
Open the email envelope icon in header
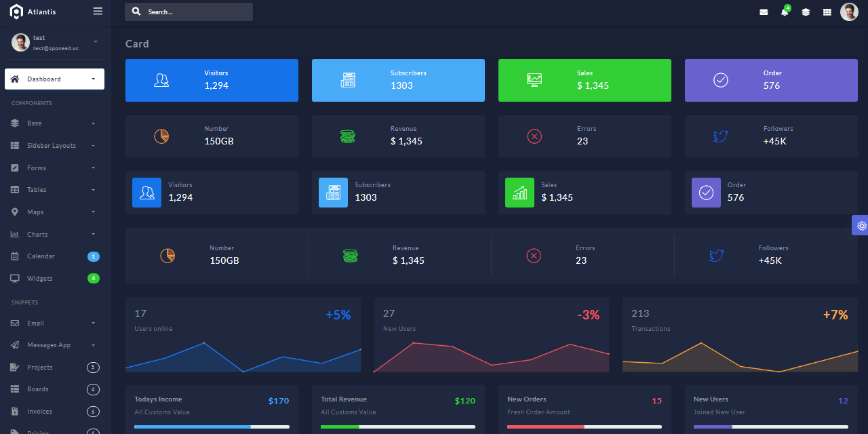(x=764, y=12)
